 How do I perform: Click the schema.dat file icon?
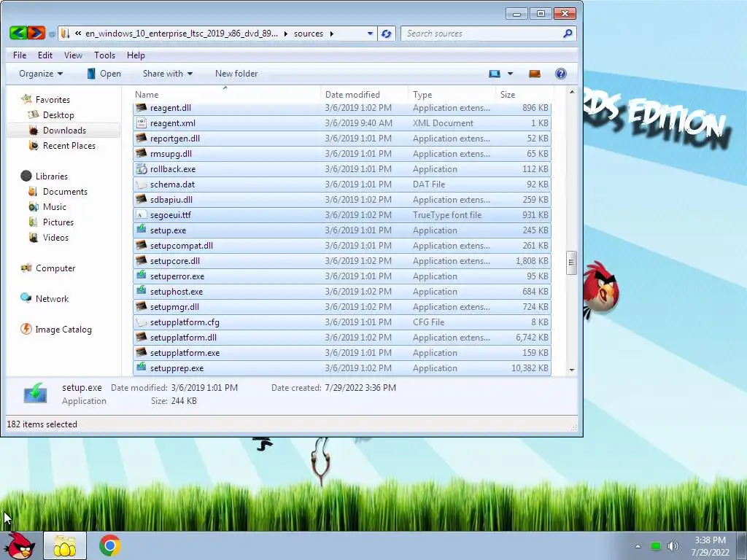click(x=141, y=184)
